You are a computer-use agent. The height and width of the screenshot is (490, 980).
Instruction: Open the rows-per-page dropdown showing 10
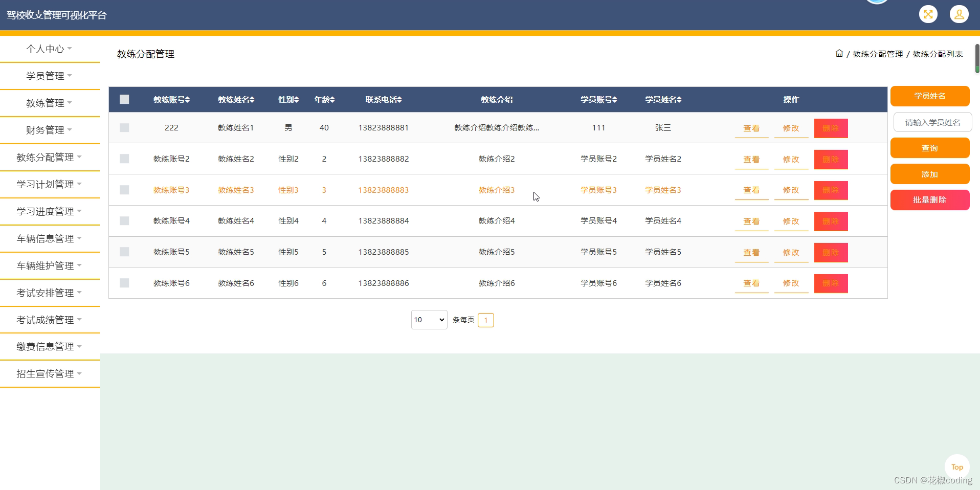pyautogui.click(x=429, y=320)
